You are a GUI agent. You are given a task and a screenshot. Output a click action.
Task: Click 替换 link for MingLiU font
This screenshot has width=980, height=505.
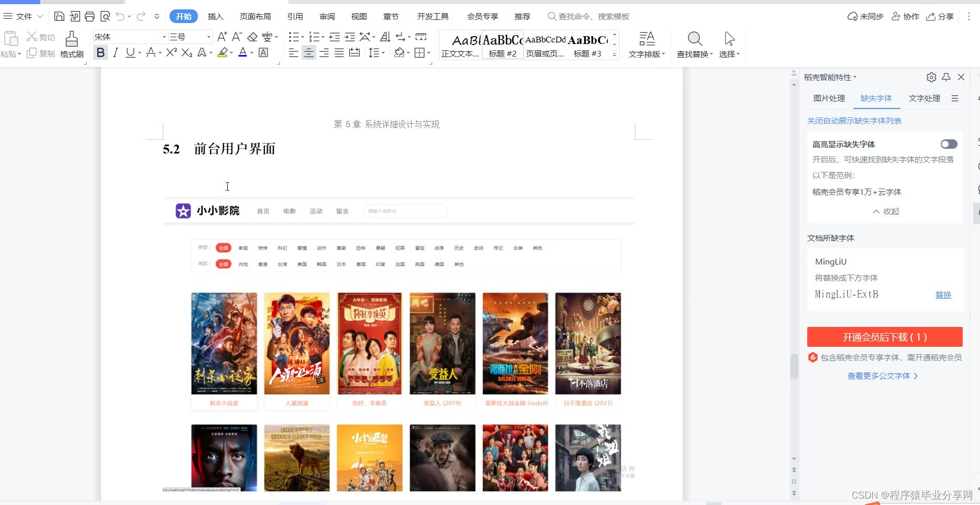point(943,295)
